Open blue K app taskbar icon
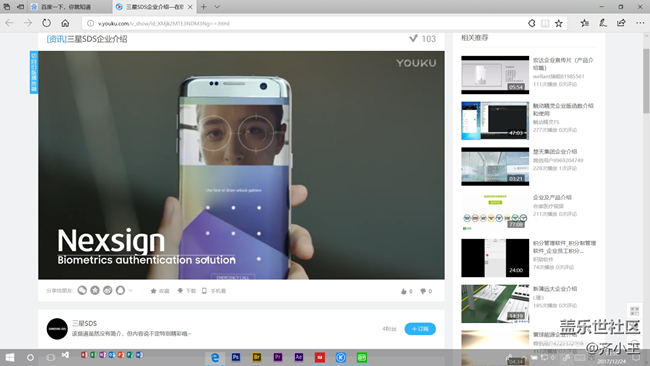 pyautogui.click(x=341, y=357)
